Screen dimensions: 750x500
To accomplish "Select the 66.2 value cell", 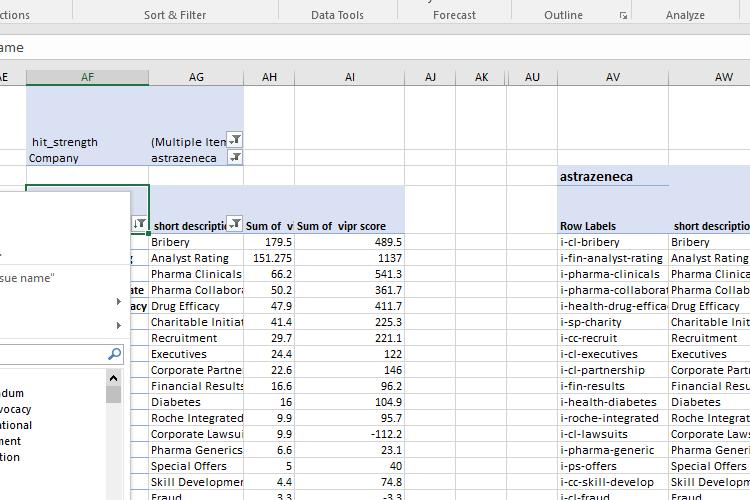I will point(269,274).
